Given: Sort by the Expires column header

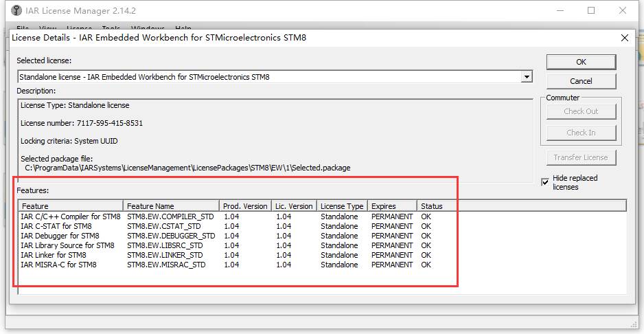Looking at the screenshot, I should tap(392, 206).
